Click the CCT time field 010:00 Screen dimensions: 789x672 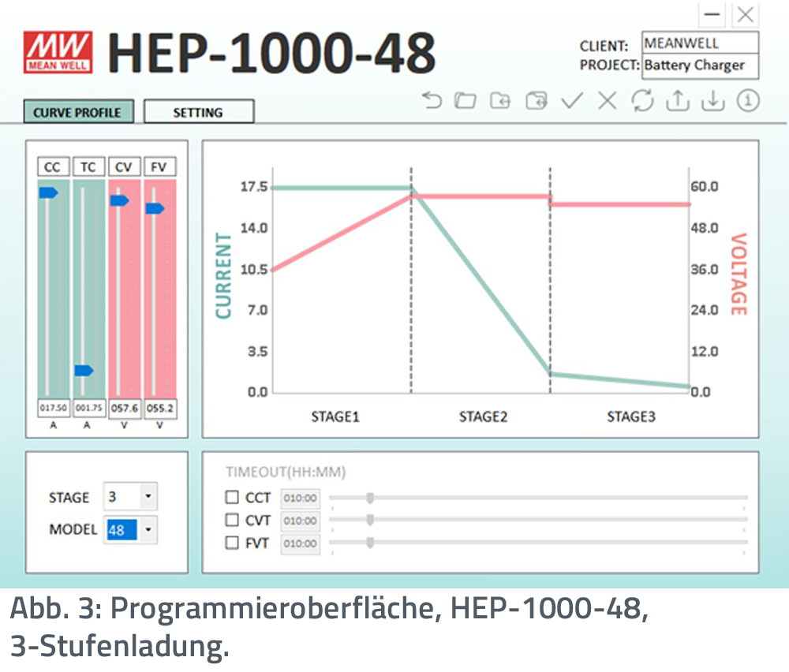tap(300, 498)
